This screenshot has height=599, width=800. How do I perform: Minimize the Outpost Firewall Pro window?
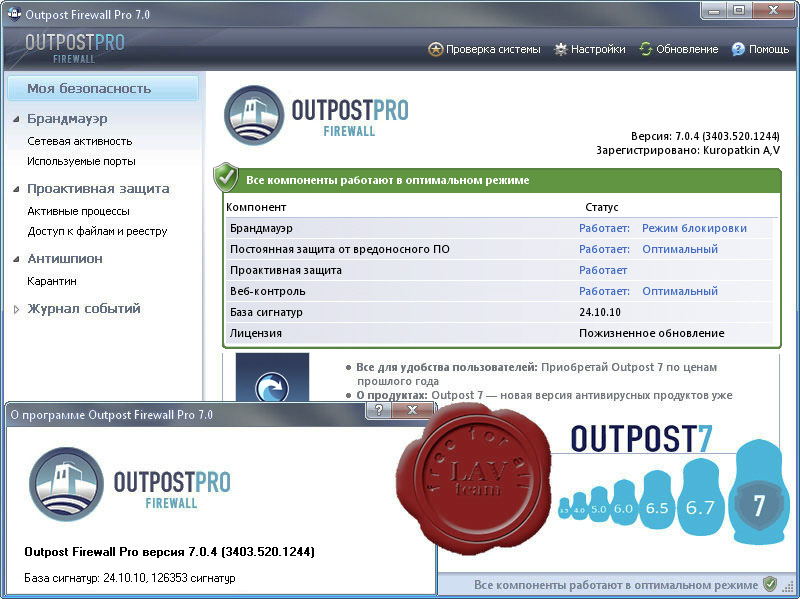[x=714, y=11]
